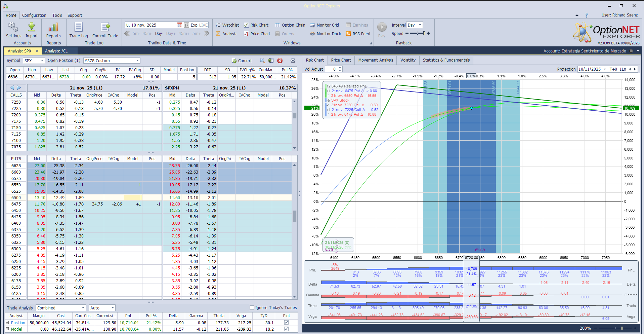Click the price bar icon next to calendar

pos(186,25)
